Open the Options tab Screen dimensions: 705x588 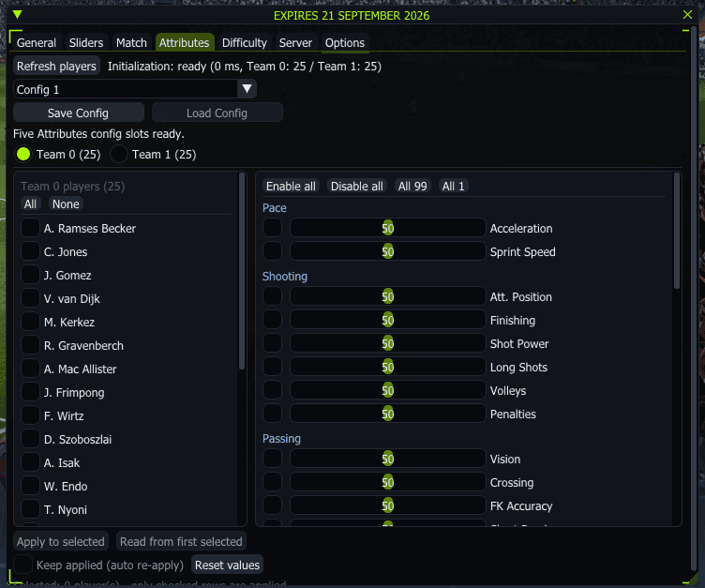point(345,43)
